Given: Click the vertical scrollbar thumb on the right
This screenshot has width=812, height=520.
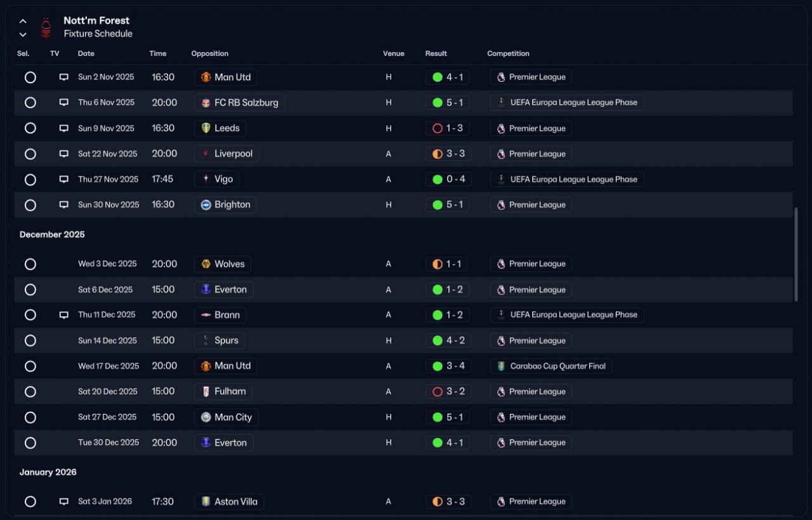Looking at the screenshot, I should 796,254.
